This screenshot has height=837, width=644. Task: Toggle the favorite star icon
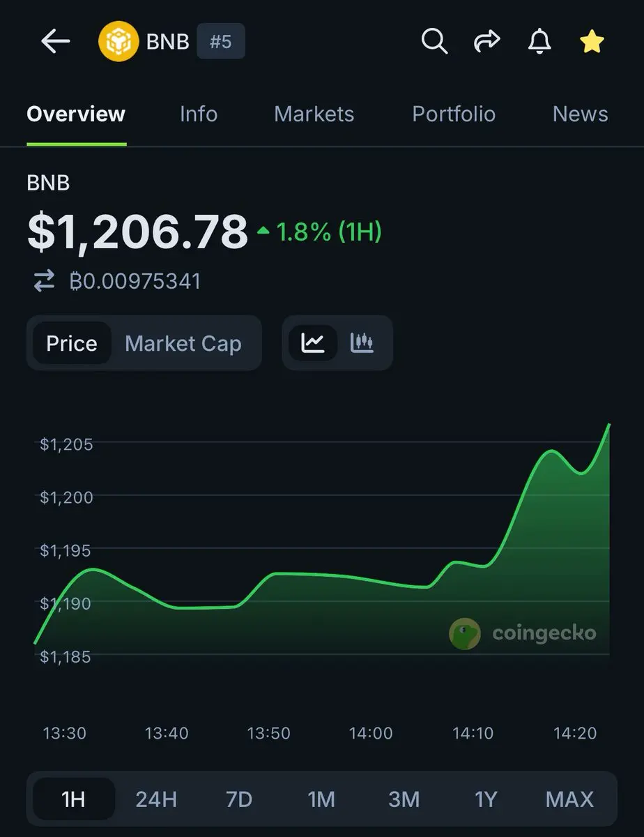[x=592, y=42]
